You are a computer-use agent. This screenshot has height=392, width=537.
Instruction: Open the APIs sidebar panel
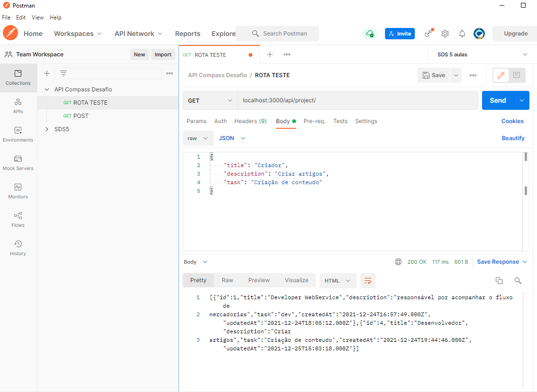pos(18,107)
